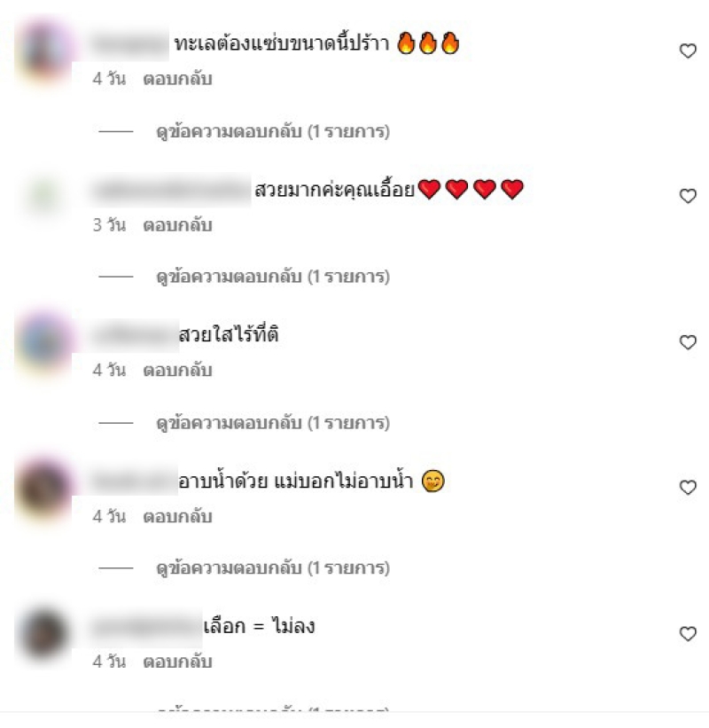709x728 pixels.
Task: Show replies under "สวยใสไร้ที่ติ" comment
Action: 273,423
